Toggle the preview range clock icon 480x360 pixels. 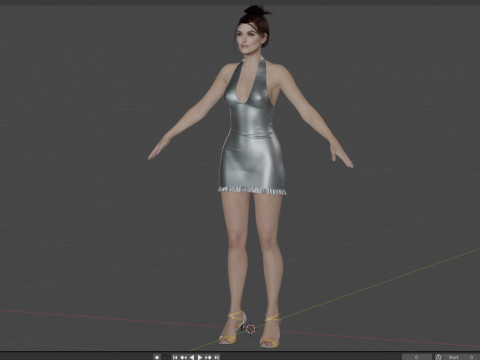438,357
